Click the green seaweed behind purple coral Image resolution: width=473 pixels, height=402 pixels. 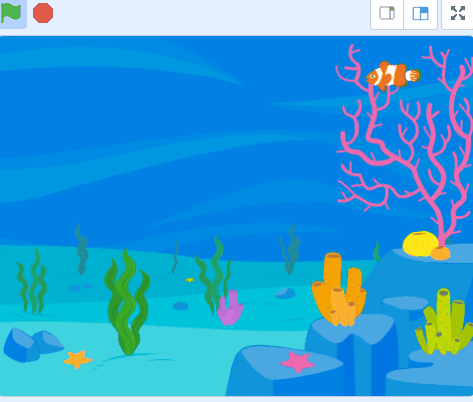[213, 275]
